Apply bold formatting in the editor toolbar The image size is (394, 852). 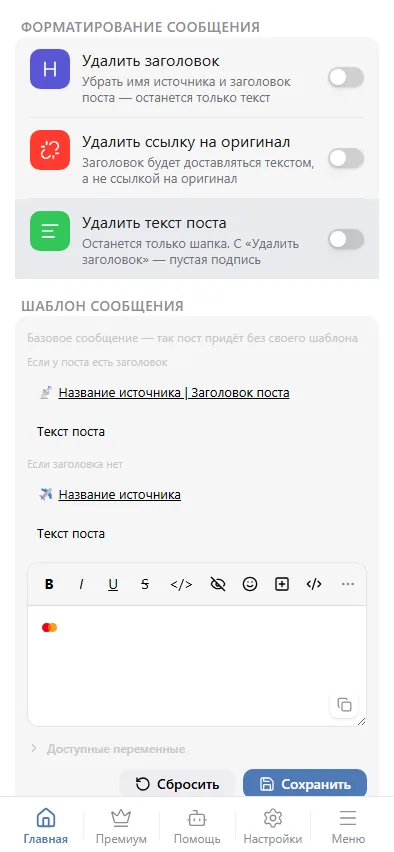[x=49, y=585]
